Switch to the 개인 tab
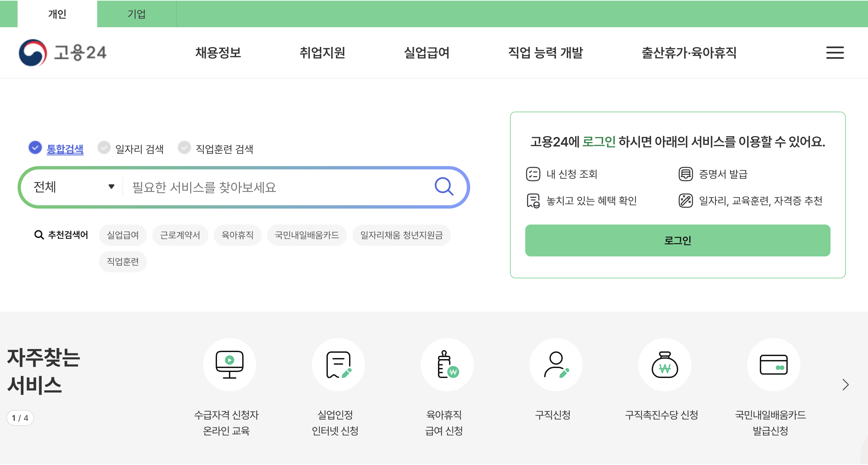868x465 pixels. (x=57, y=14)
